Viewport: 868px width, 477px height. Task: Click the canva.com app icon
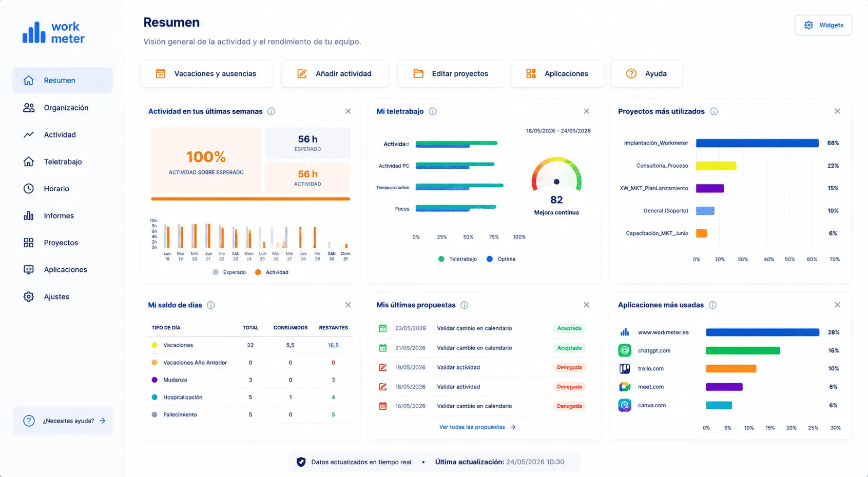click(x=625, y=405)
